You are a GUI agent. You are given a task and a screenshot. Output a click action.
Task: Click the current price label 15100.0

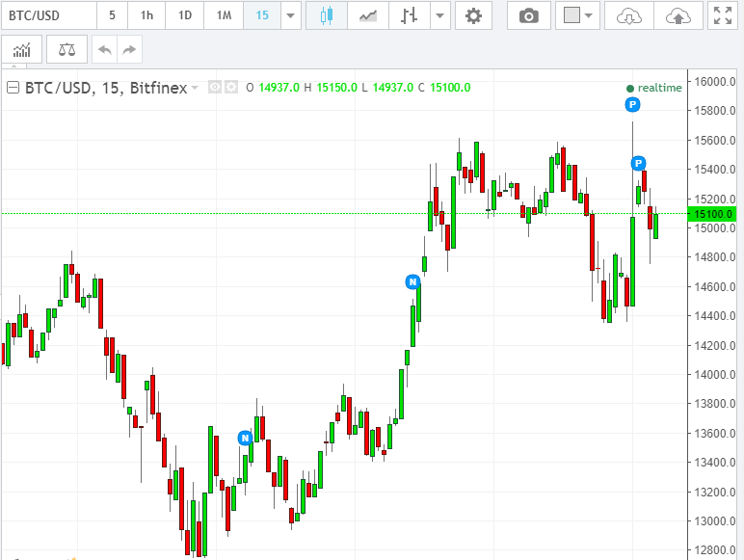tap(712, 214)
